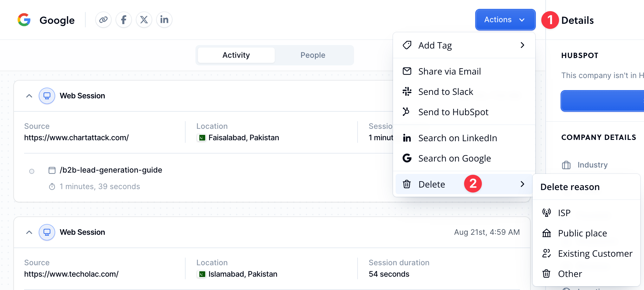Click the HUBSPOT section heading
This screenshot has height=290, width=644.
(580, 56)
